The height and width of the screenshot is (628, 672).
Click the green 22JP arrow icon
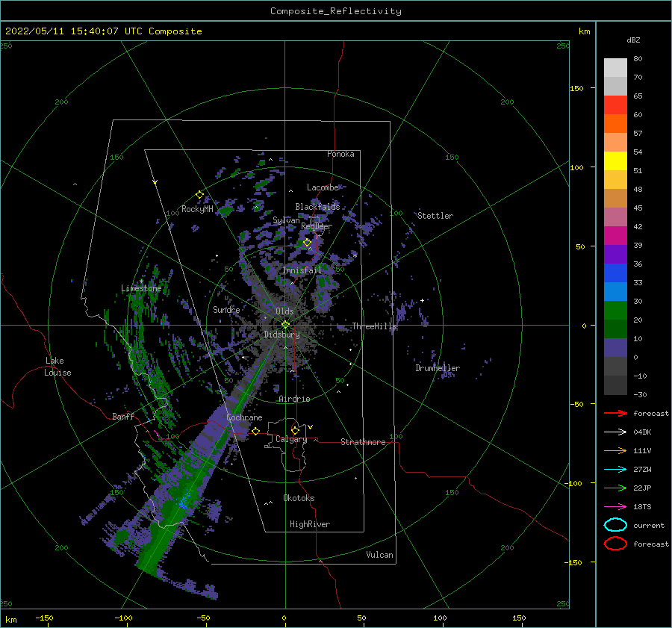point(615,488)
